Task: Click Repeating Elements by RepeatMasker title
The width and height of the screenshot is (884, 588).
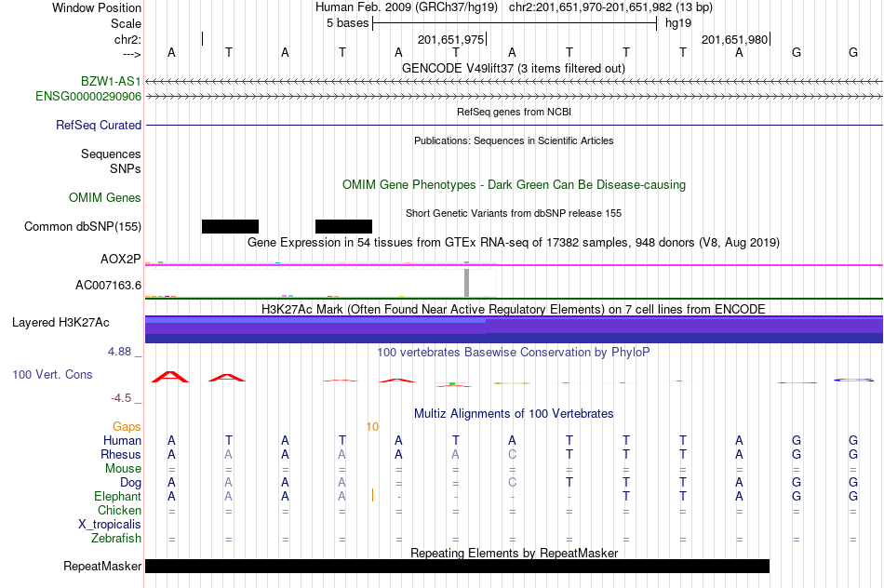Action: click(514, 554)
